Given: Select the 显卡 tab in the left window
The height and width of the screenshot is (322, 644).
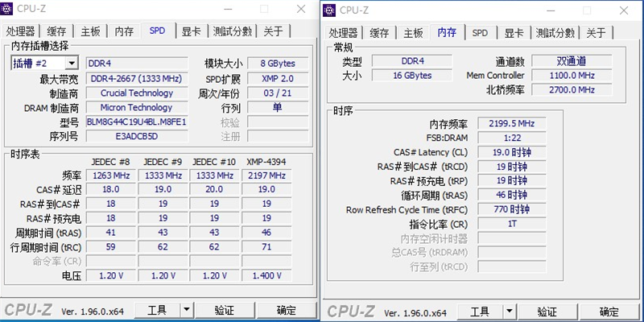Looking at the screenshot, I should click(191, 31).
